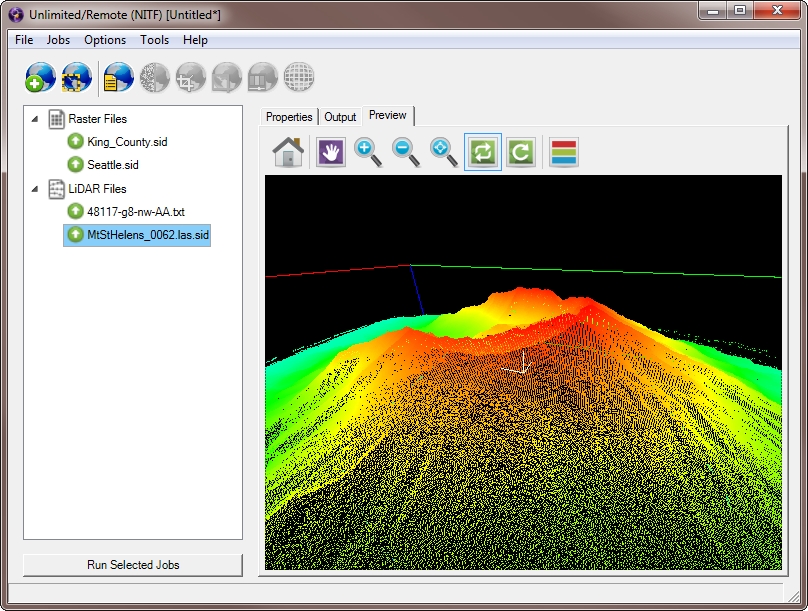
Task: Click the greyed-out grid globe icon
Action: click(x=298, y=77)
